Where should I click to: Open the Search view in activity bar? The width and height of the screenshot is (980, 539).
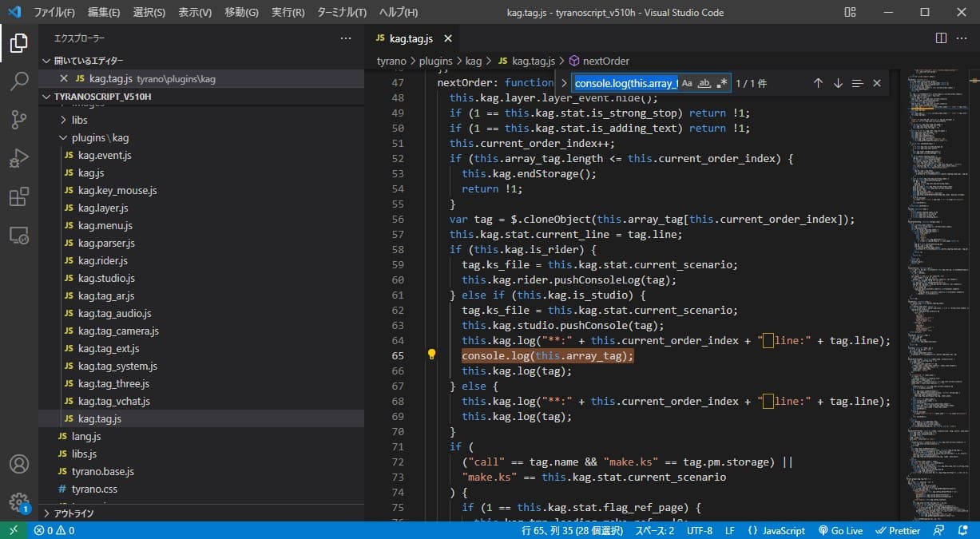point(19,81)
